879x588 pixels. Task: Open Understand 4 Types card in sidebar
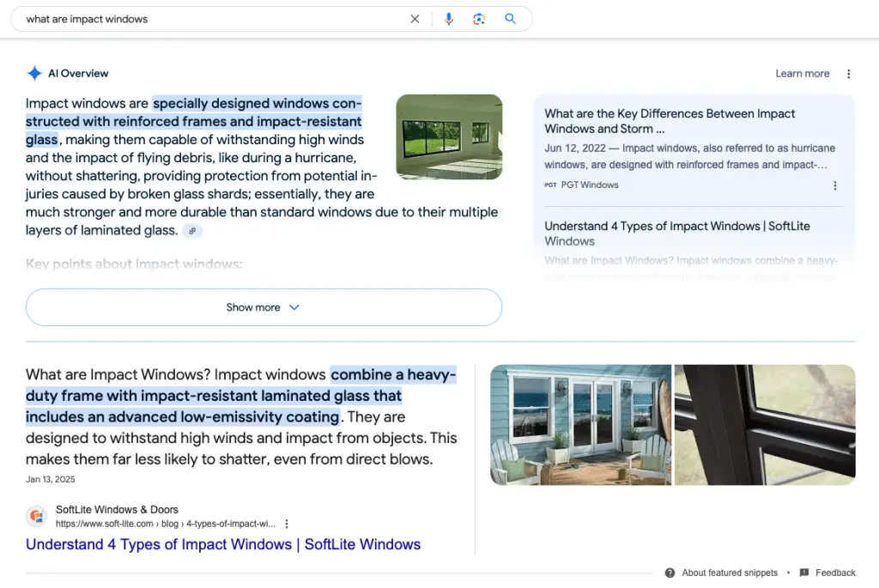676,233
